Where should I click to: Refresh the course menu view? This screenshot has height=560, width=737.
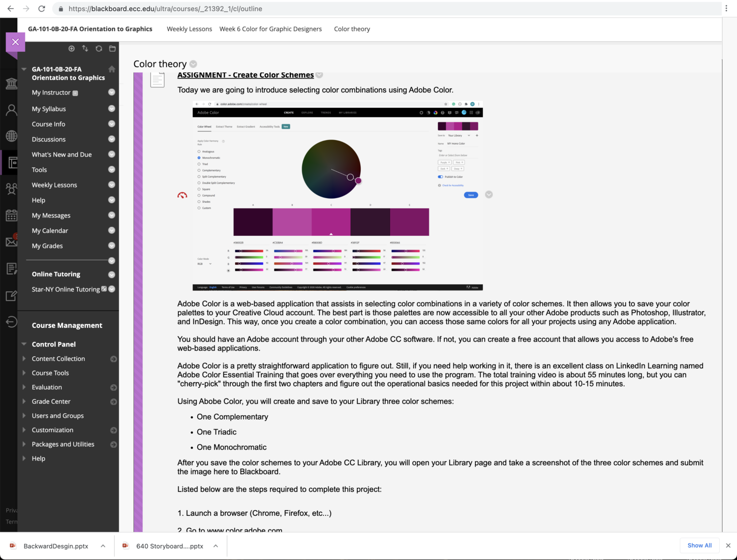99,48
